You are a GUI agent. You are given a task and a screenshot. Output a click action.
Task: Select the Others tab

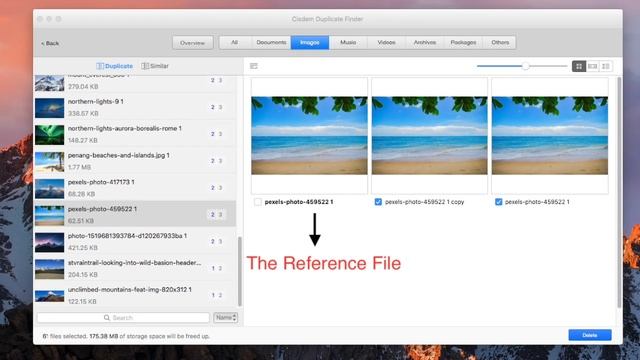(x=500, y=42)
